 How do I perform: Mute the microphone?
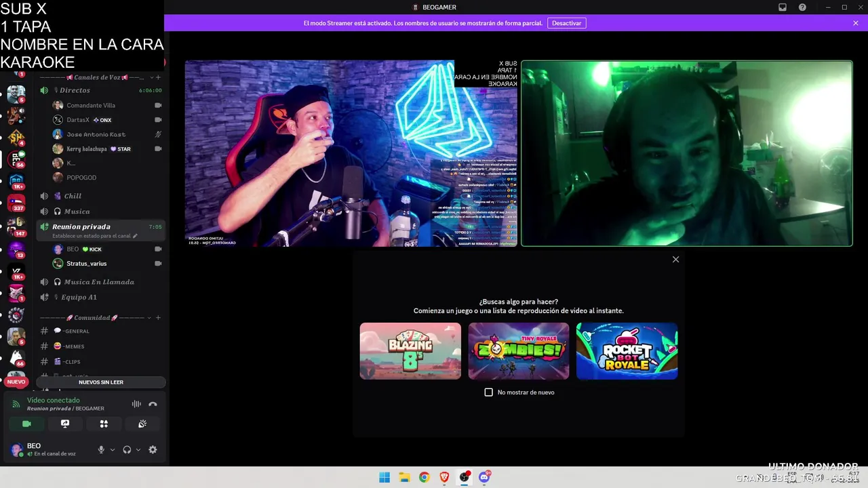click(101, 449)
